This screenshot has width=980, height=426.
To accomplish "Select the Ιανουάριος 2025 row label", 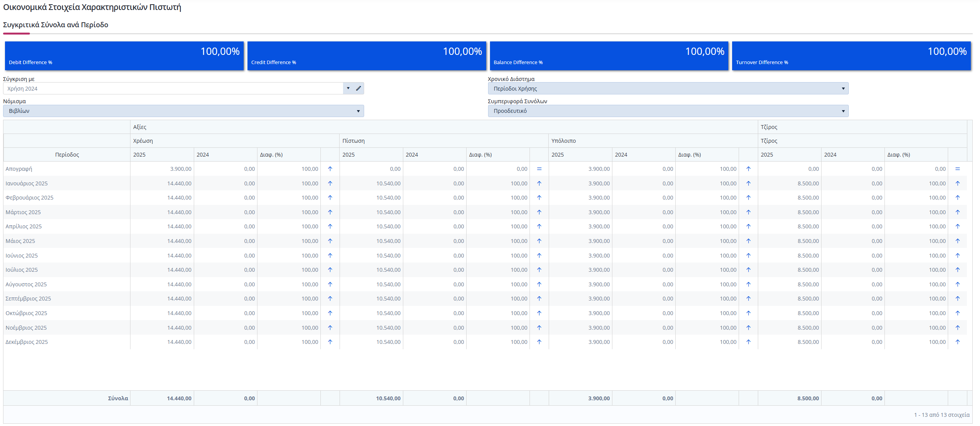I will coord(26,183).
